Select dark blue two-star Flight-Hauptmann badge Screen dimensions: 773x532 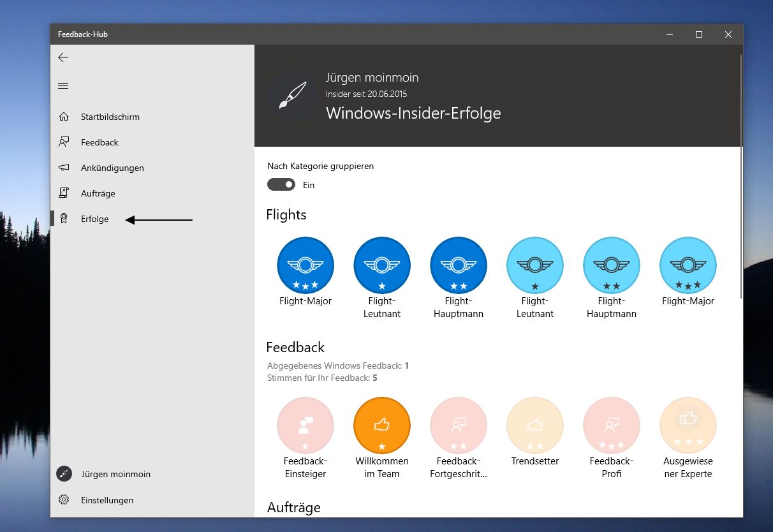tap(459, 265)
